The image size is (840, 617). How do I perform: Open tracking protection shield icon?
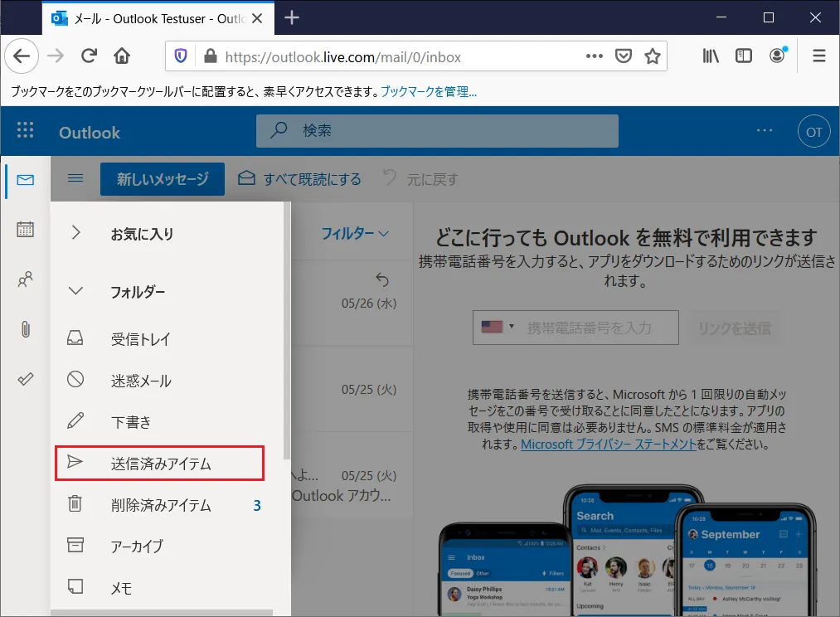click(181, 56)
